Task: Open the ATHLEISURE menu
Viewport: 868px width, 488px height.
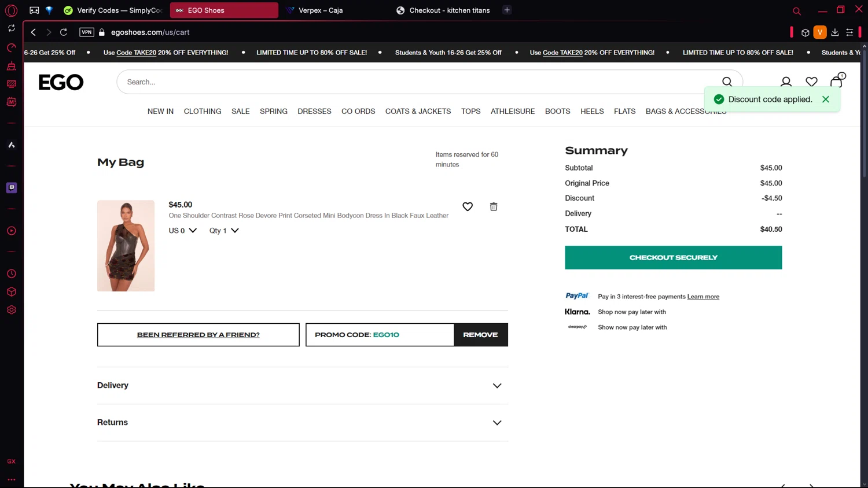Action: [513, 112]
